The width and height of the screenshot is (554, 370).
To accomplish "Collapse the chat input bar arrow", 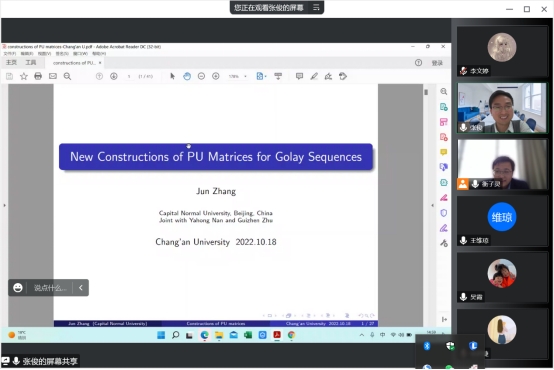I will [81, 288].
